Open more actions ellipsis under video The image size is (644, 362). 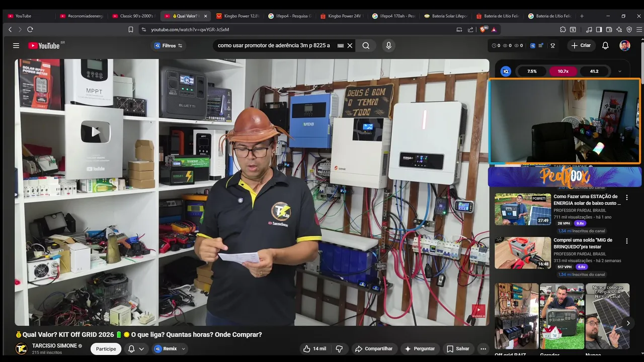[x=483, y=349]
